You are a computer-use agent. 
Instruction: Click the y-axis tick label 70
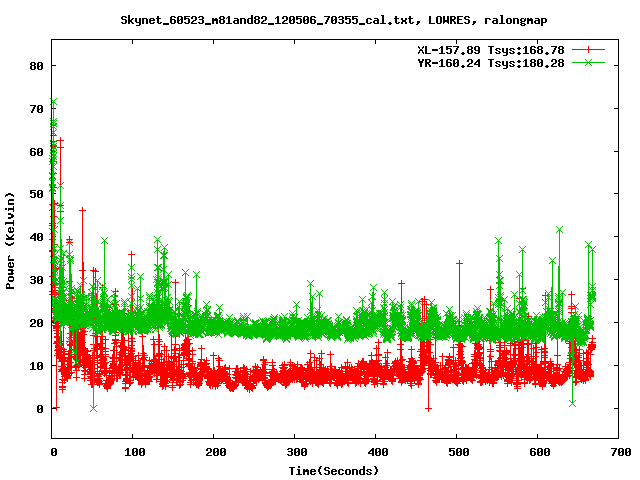click(x=36, y=109)
